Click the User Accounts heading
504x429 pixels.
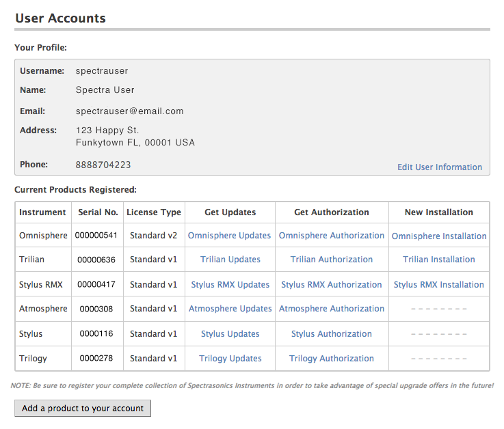point(60,18)
